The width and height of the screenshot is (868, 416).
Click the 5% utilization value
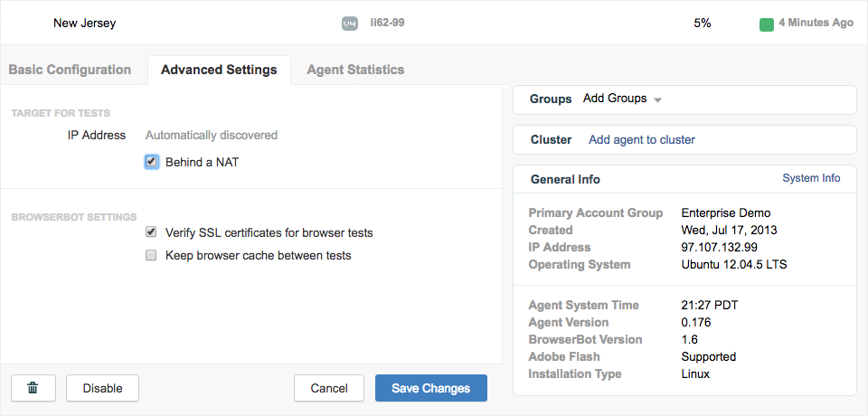(x=702, y=23)
